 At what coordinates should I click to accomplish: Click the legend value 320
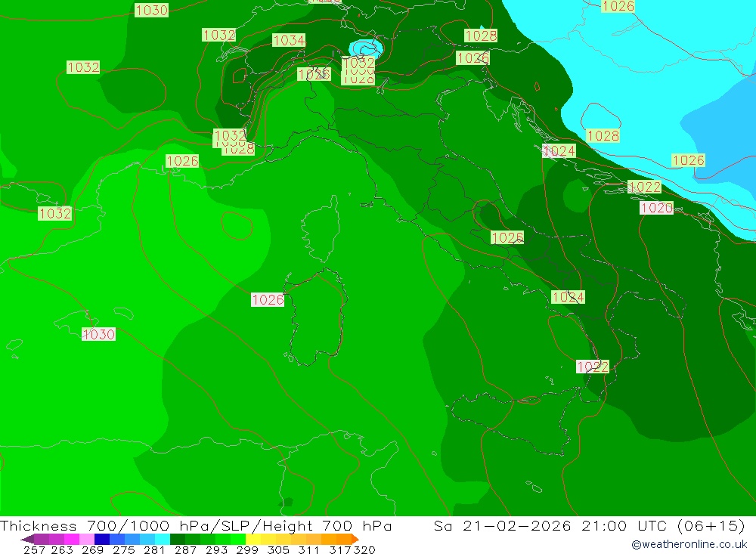364,549
